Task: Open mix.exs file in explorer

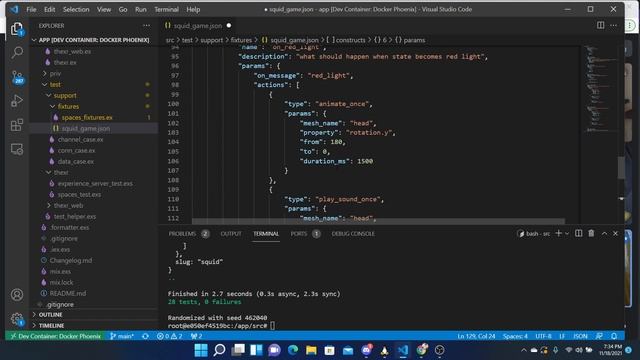Action: click(60, 271)
